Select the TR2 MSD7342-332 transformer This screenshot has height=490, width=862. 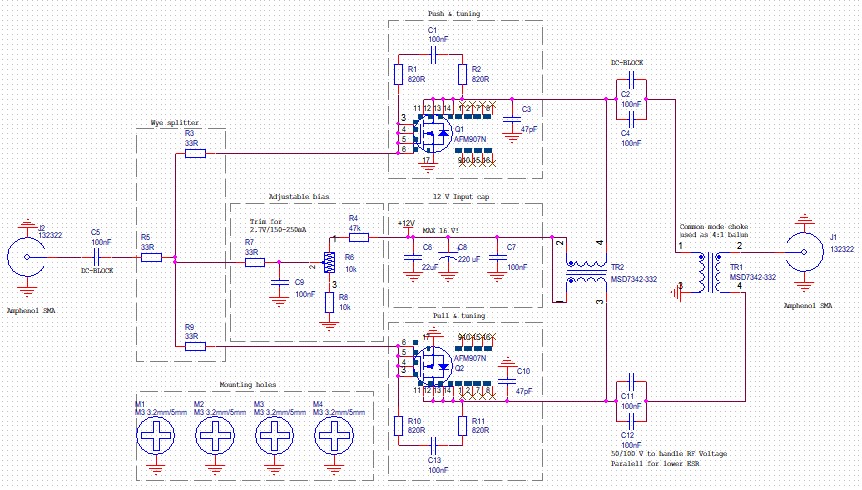pos(581,273)
